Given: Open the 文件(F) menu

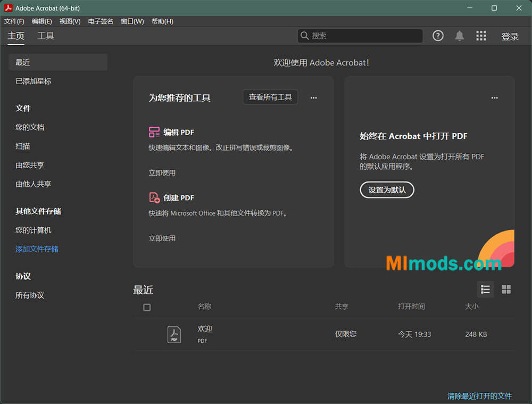Looking at the screenshot, I should click(x=14, y=21).
